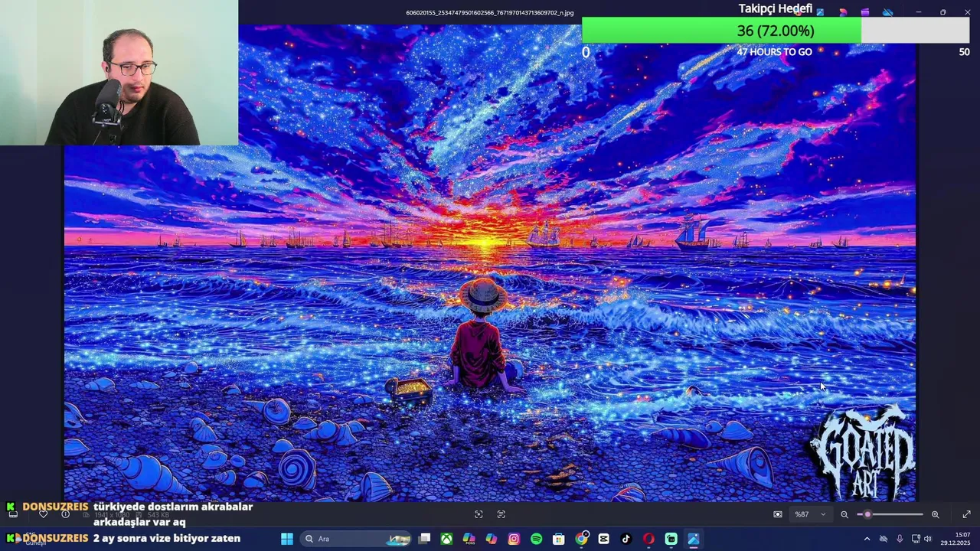Click the streamer webcam overlay
Image resolution: width=980 pixels, height=551 pixels.
(x=119, y=73)
